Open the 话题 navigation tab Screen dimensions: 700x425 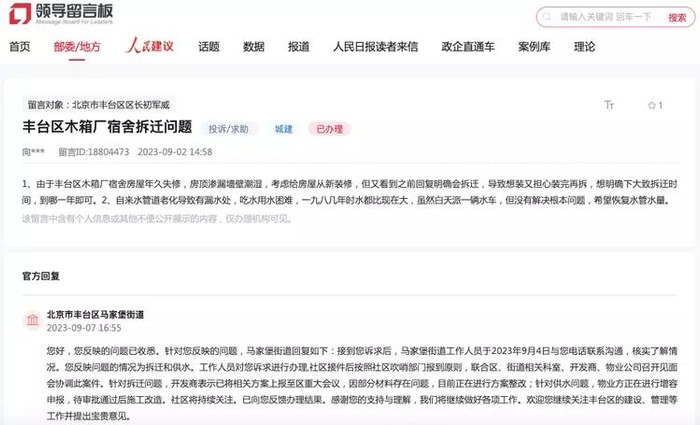[208, 46]
